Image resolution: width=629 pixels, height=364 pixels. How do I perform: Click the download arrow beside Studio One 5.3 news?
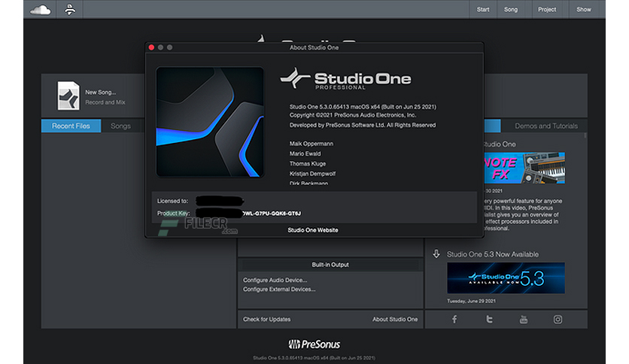(436, 253)
